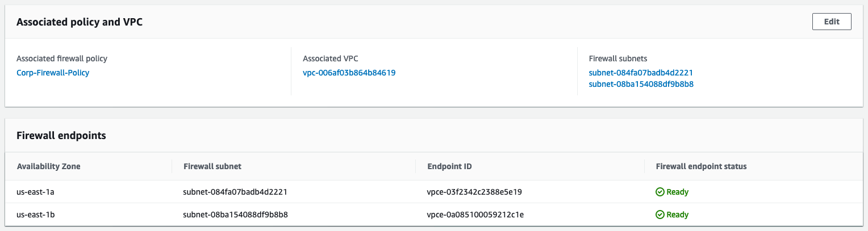
Task: Click the Availability Zone column header
Action: pyautogui.click(x=49, y=166)
